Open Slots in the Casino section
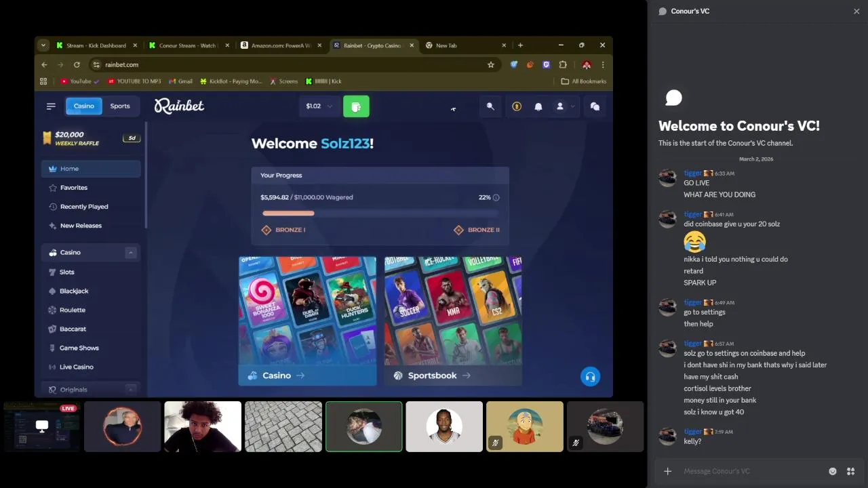The image size is (868, 488). pos(91,272)
